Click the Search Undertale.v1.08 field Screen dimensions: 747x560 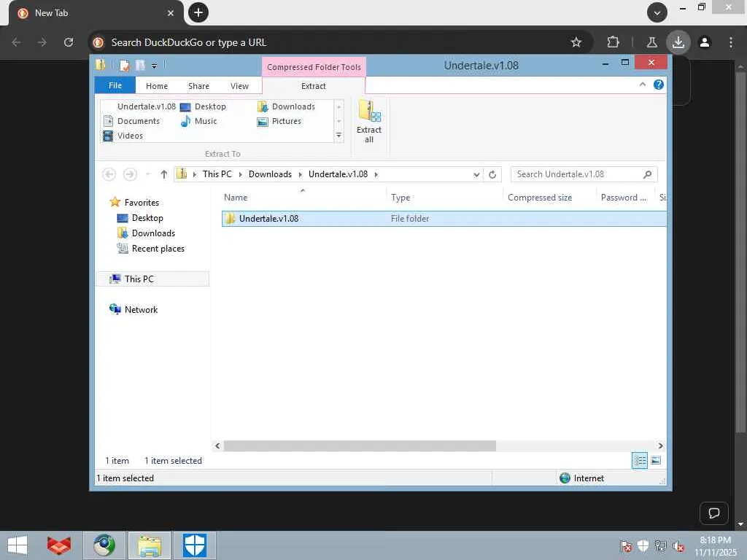[x=584, y=174]
